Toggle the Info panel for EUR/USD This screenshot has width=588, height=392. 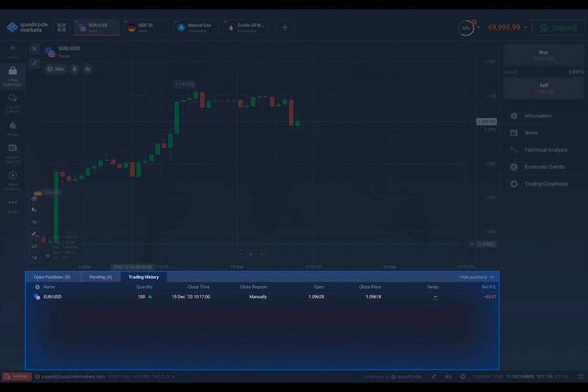click(x=55, y=69)
